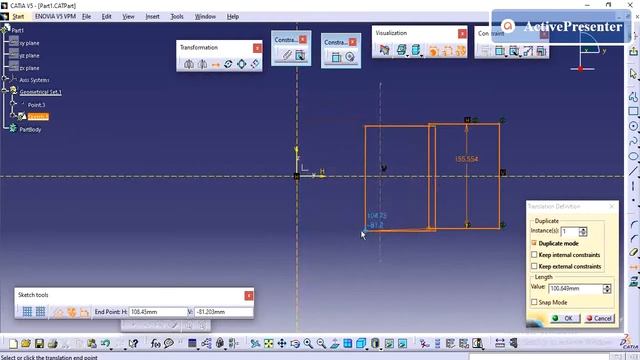Select the Rectangle tool on right toolbar
Image resolution: width=640 pixels, height=360 pixels.
(633, 111)
